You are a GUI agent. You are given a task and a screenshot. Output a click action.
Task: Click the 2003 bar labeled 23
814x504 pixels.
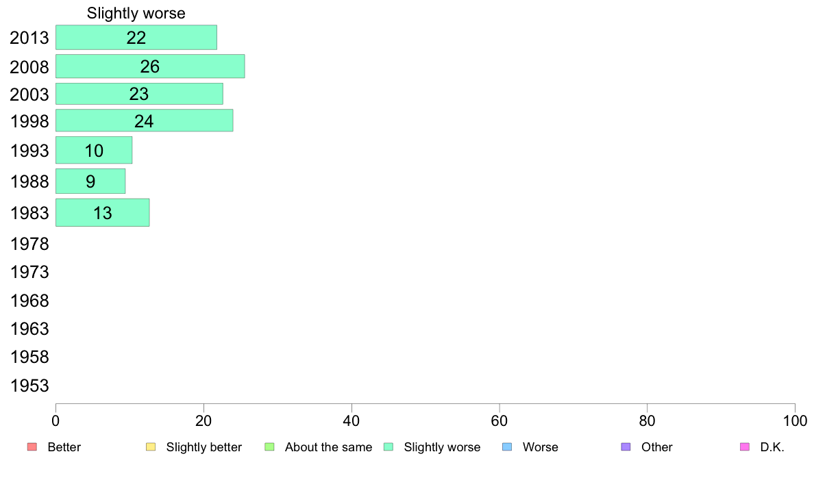[x=139, y=94]
